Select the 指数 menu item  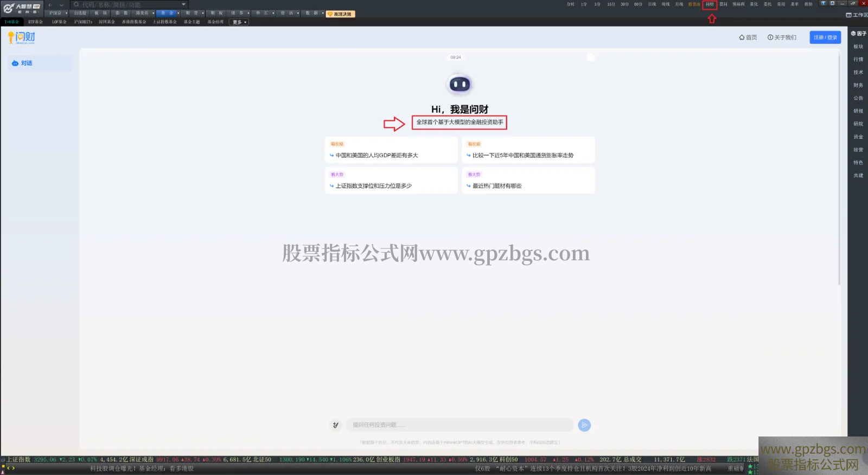[x=122, y=13]
